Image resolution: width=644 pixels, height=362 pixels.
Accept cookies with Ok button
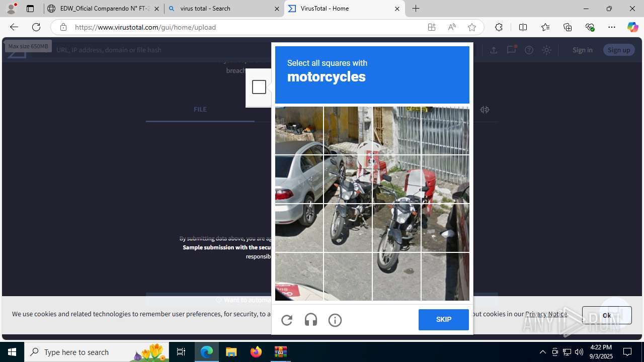click(x=607, y=315)
